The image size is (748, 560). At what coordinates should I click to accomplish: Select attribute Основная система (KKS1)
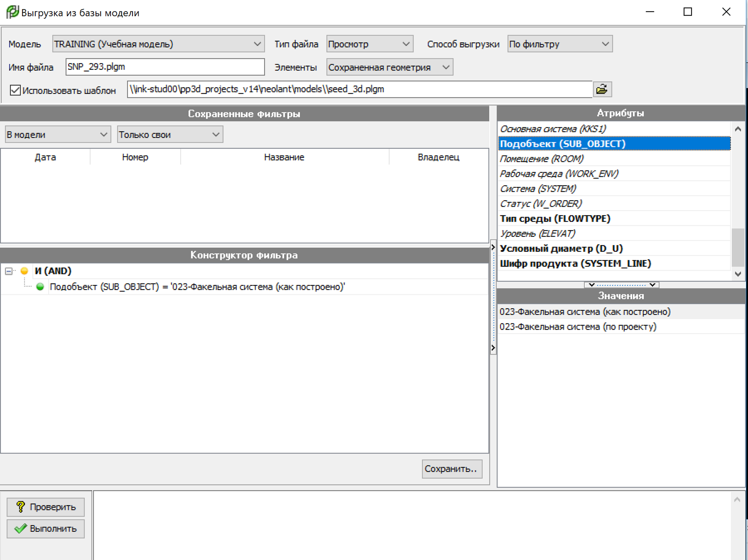tap(614, 129)
